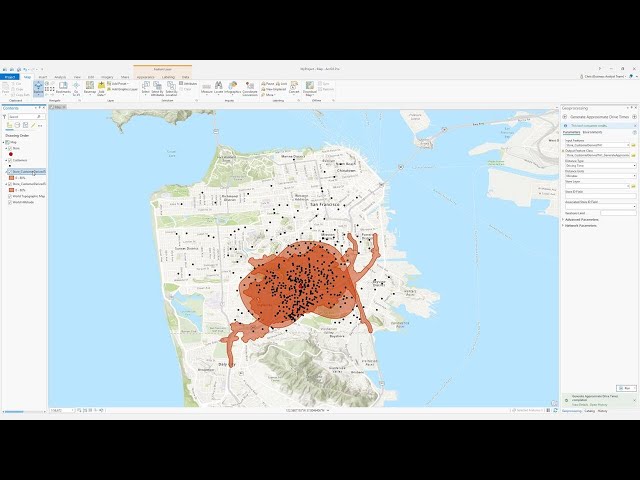Toggle World Topographic Map layer visibility

pos(10,196)
